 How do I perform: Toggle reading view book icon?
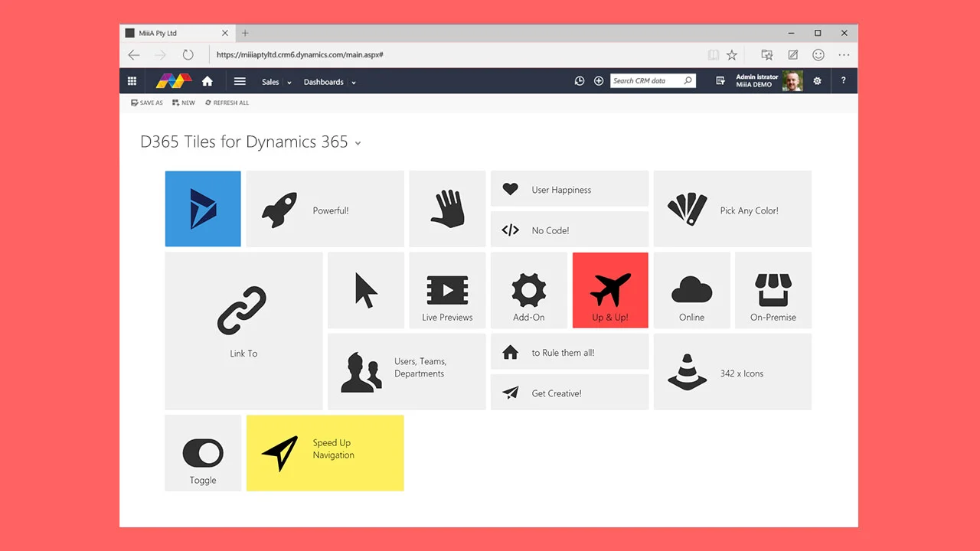click(x=714, y=55)
